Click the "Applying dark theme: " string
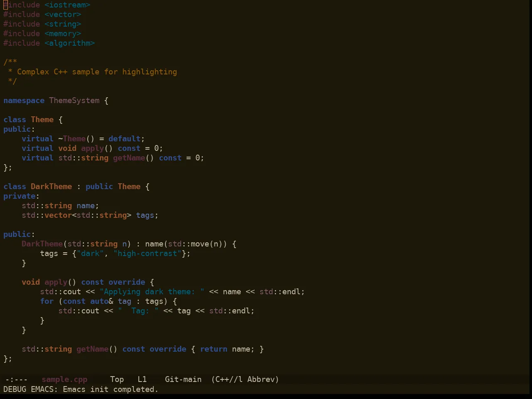Screen dimensions: 532x399 pyautogui.click(x=152, y=292)
